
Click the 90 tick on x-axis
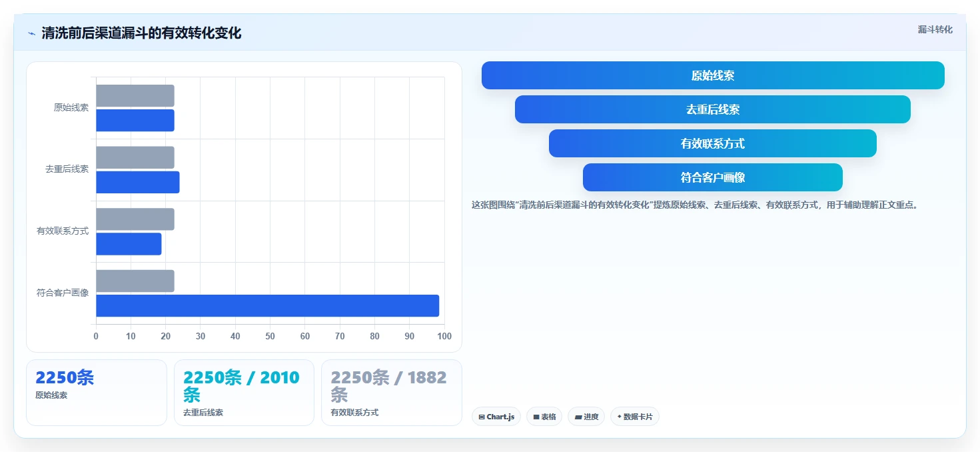click(410, 336)
